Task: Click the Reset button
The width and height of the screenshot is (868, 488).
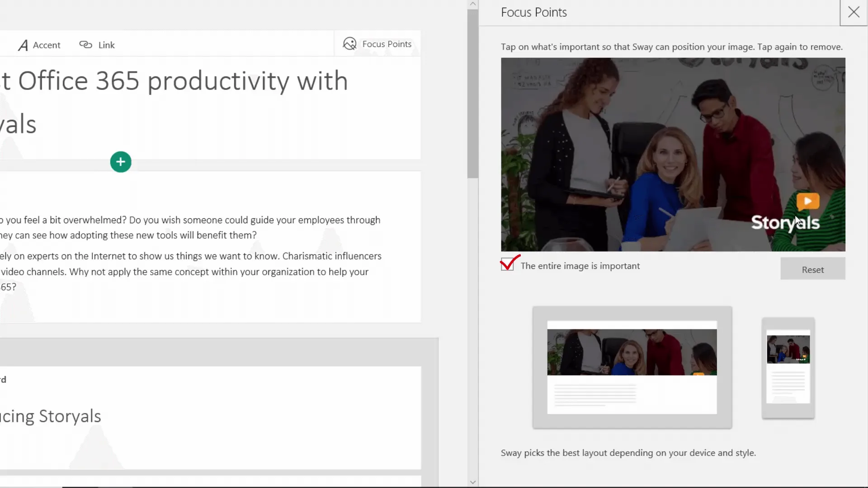Action: click(812, 270)
